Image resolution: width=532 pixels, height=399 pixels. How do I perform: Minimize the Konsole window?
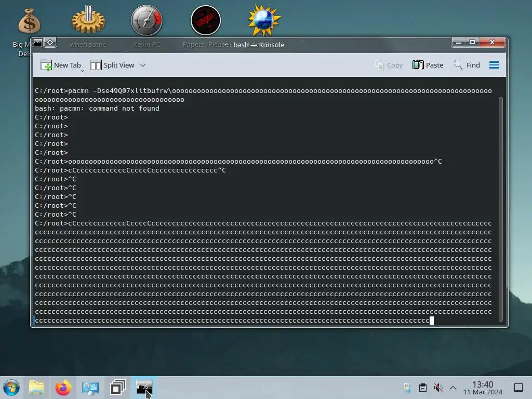click(458, 43)
